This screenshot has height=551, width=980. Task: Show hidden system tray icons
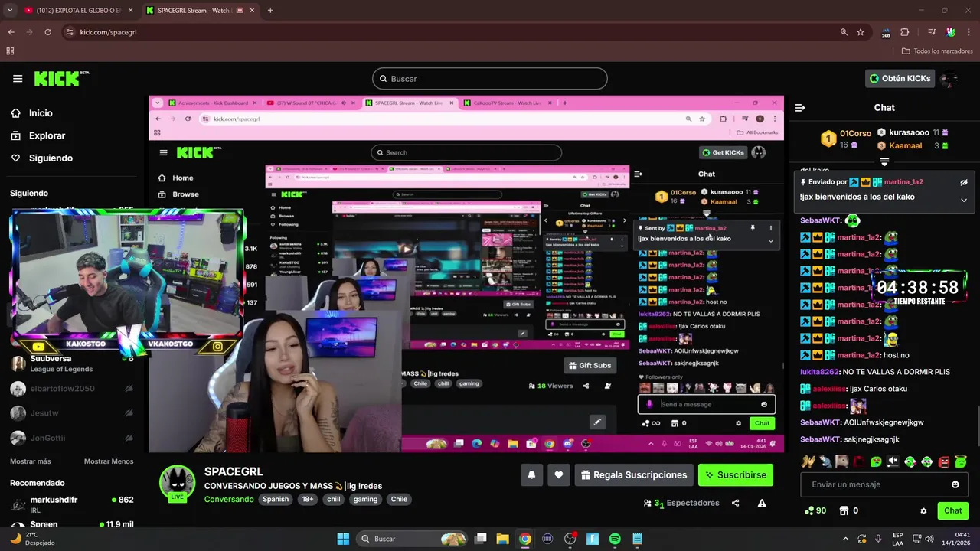click(845, 539)
